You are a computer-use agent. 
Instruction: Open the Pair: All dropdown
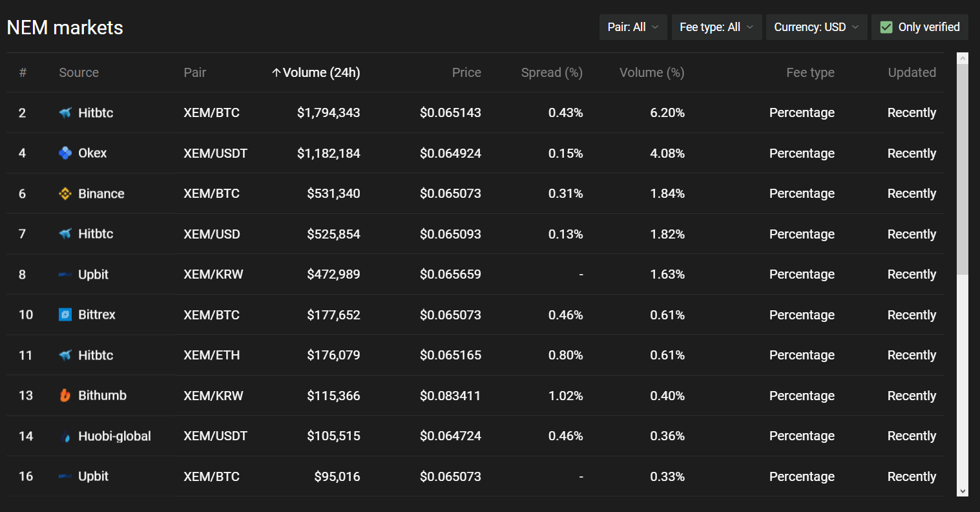pyautogui.click(x=633, y=27)
